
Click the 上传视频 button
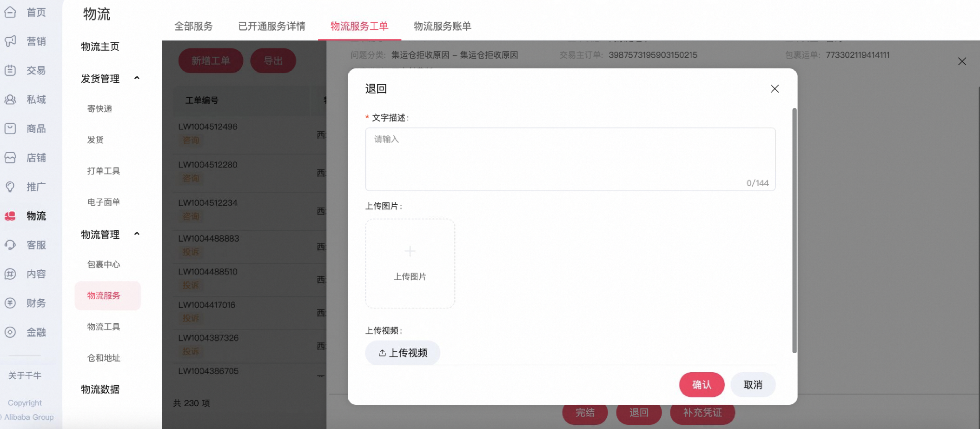click(403, 353)
